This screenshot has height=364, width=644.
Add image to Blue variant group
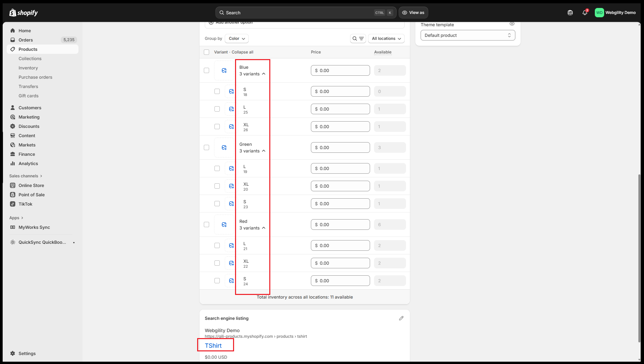coord(224,70)
